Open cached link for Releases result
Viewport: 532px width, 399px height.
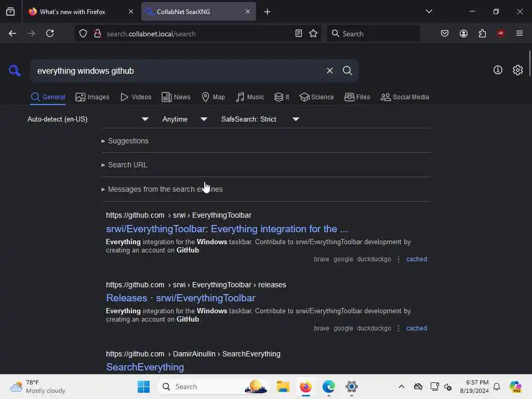(x=416, y=328)
